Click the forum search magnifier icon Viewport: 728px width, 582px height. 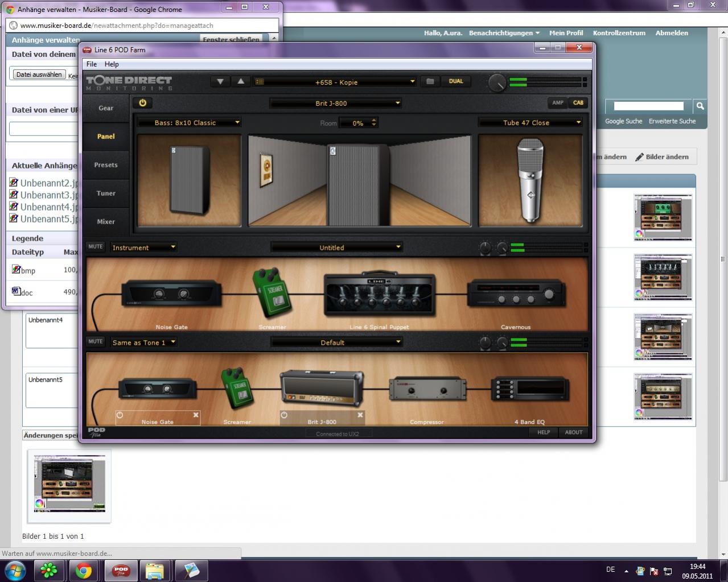pyautogui.click(x=700, y=106)
